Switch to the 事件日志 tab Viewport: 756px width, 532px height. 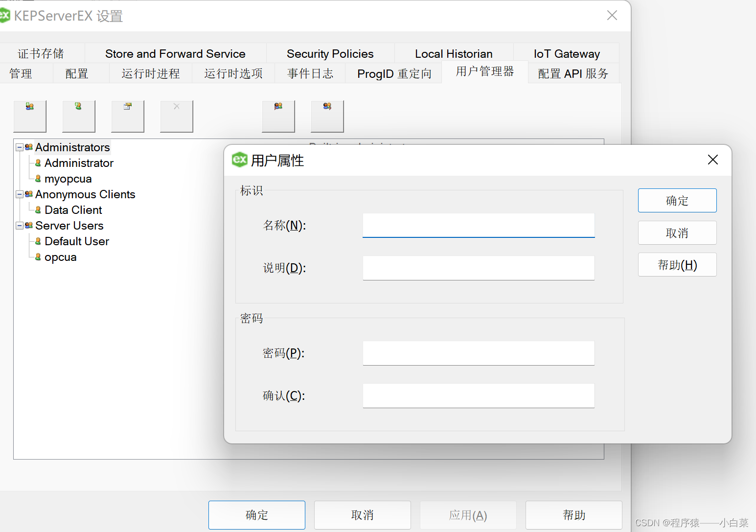(310, 73)
